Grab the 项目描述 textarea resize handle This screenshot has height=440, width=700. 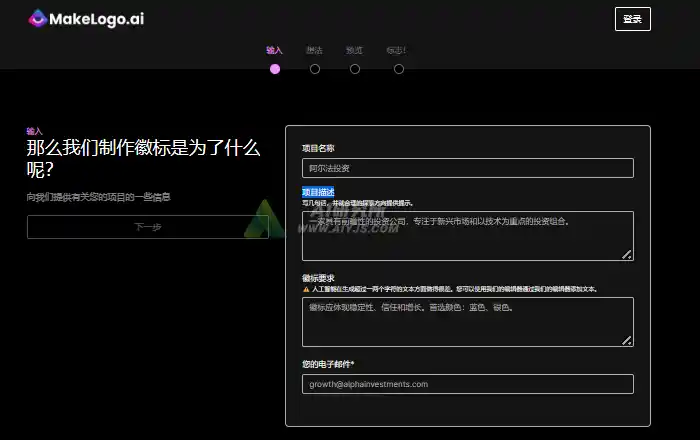628,254
